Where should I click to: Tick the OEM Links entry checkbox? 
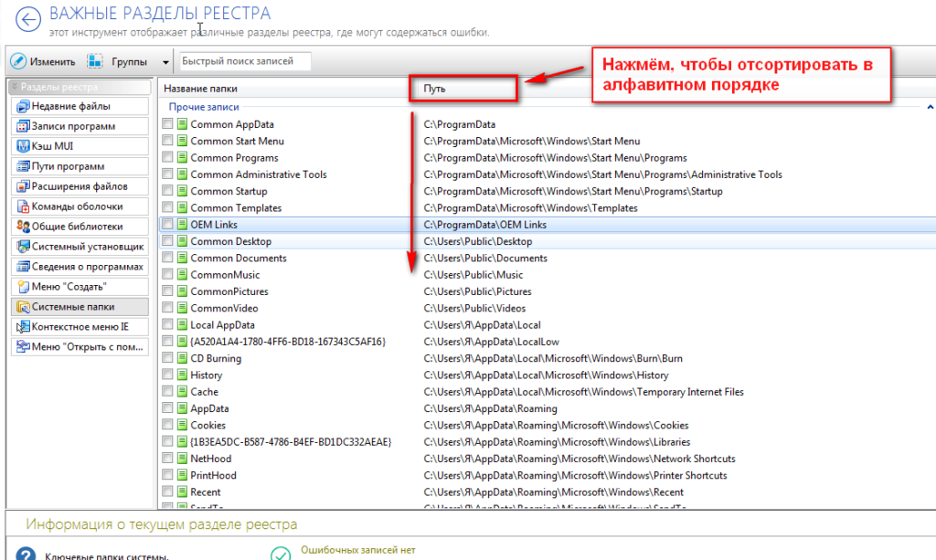click(x=167, y=225)
